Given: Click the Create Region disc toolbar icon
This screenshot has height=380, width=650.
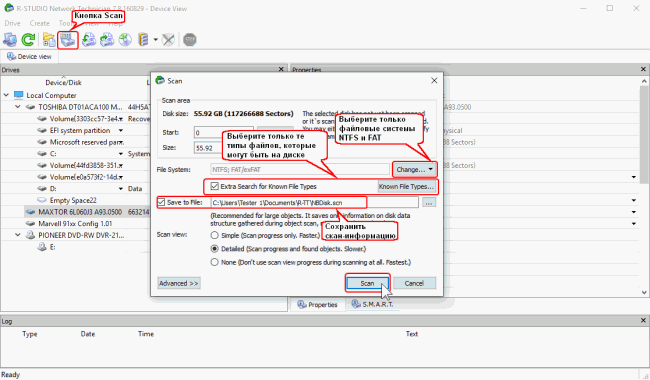Looking at the screenshot, I should pyautogui.click(x=125, y=40).
